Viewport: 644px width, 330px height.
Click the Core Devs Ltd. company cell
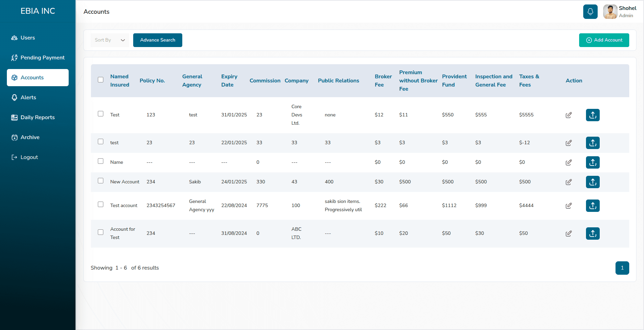tap(297, 115)
